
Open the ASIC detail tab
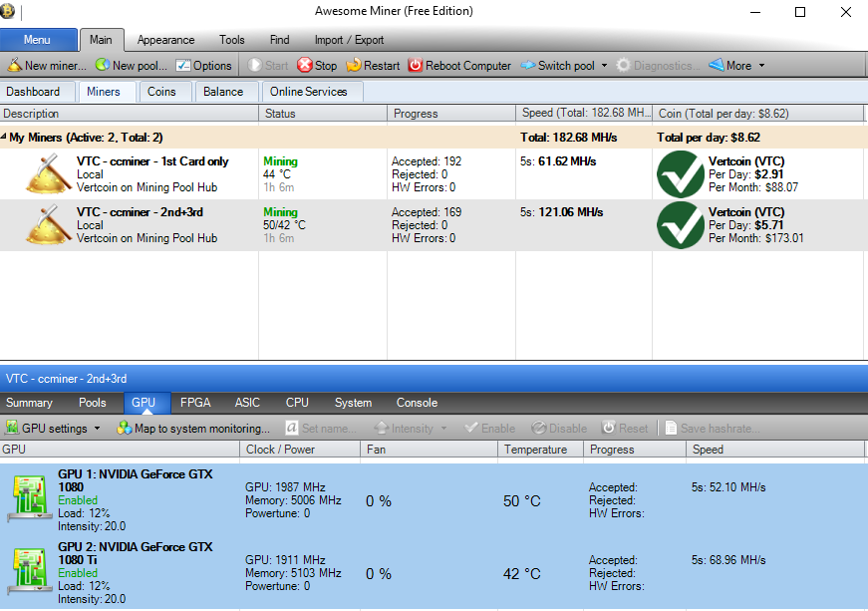(247, 403)
